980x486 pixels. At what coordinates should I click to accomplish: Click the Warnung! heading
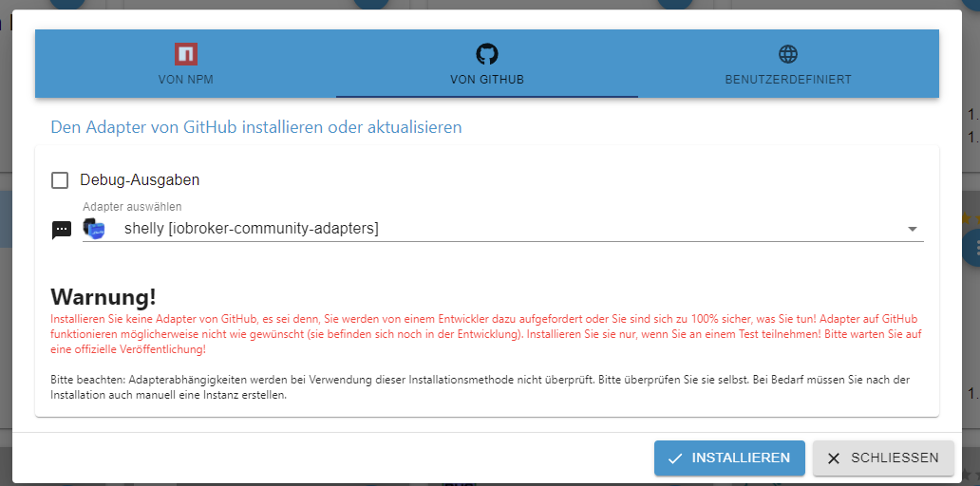click(x=104, y=296)
